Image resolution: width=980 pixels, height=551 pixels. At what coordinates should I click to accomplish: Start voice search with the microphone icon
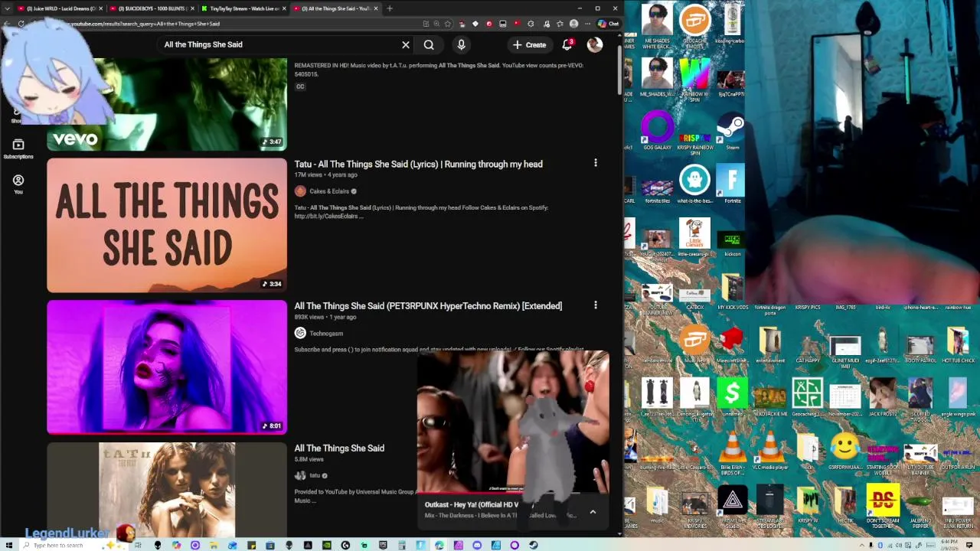point(461,44)
